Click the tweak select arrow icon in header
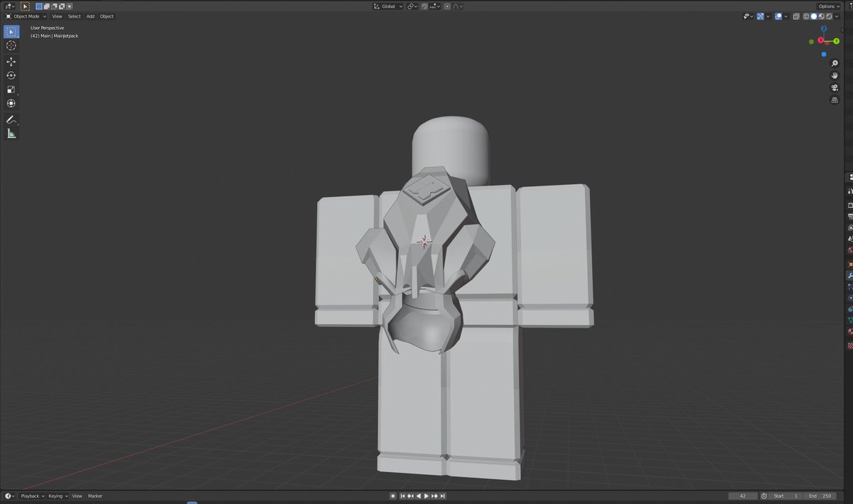The image size is (853, 504). [26, 6]
